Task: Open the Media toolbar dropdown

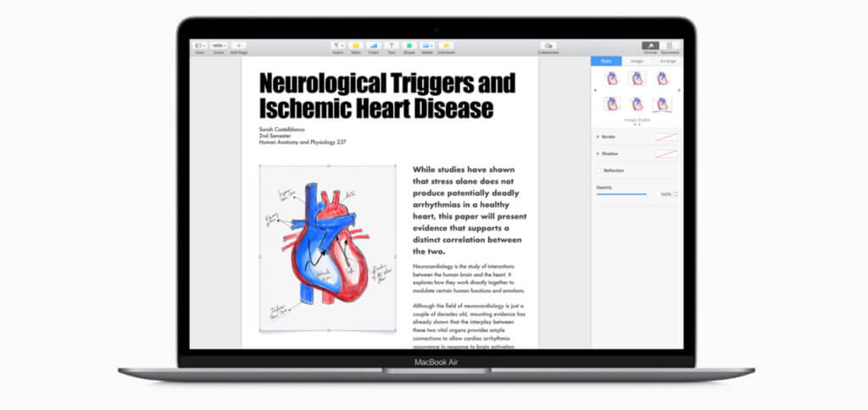Action: (427, 46)
